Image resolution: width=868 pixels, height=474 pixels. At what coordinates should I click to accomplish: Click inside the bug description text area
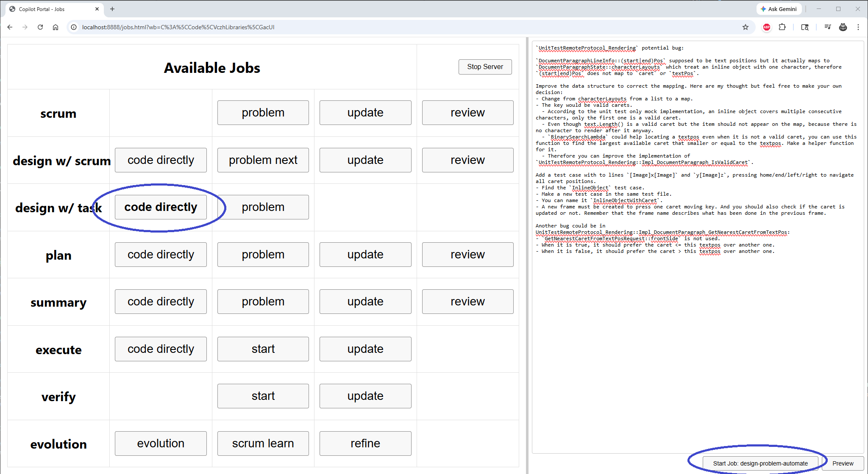coord(698,339)
